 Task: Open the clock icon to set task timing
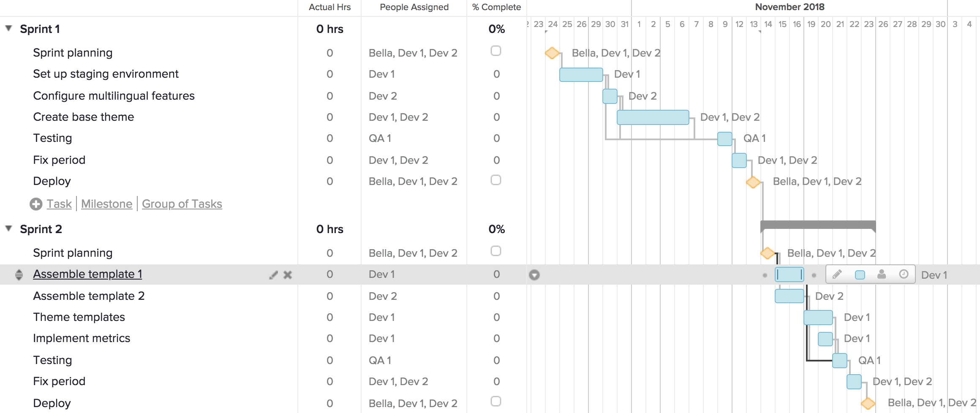tap(905, 274)
